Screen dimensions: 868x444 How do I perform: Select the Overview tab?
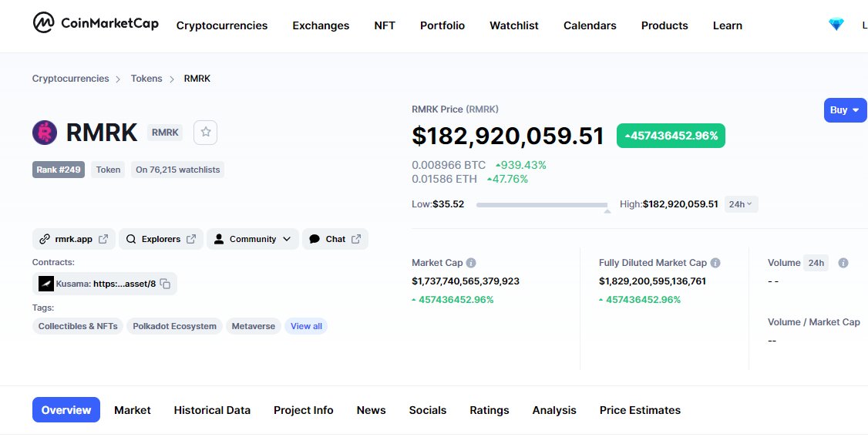[x=66, y=409]
